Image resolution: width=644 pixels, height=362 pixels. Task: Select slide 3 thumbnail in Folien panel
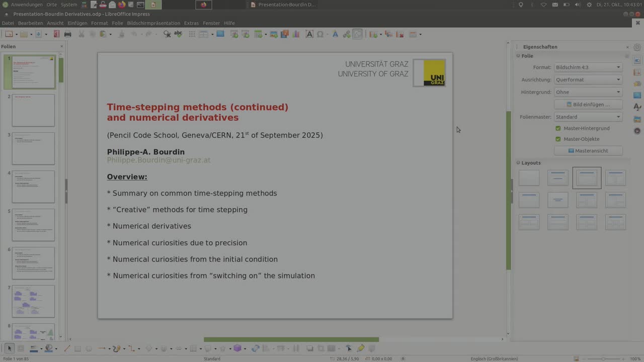click(33, 148)
